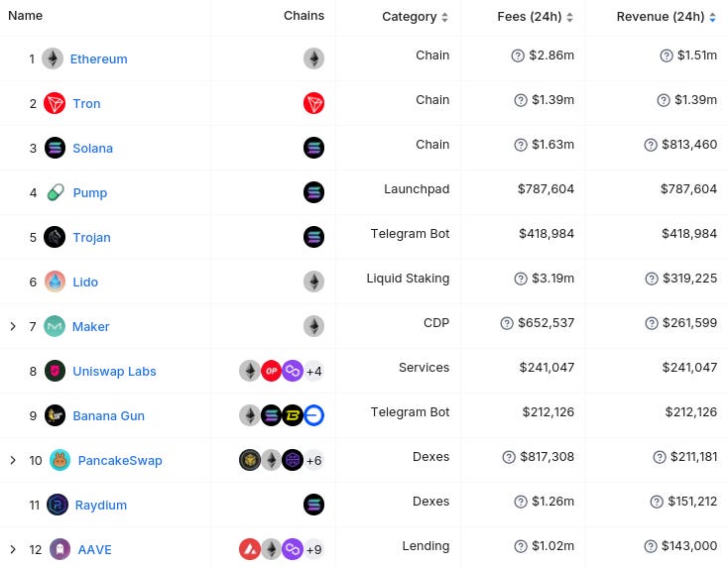Open the AAVE link
This screenshot has width=728, height=567.
(94, 550)
